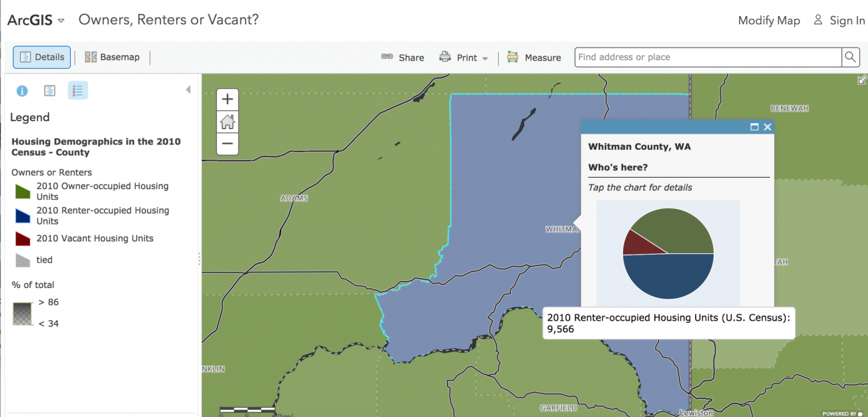Zoom out with the minus button
Image resolution: width=868 pixels, height=417 pixels.
[x=228, y=144]
